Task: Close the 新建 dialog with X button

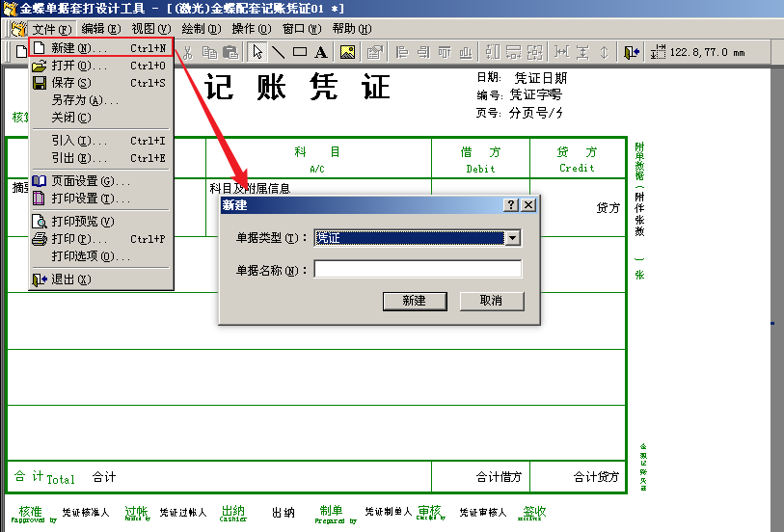Action: 528,205
